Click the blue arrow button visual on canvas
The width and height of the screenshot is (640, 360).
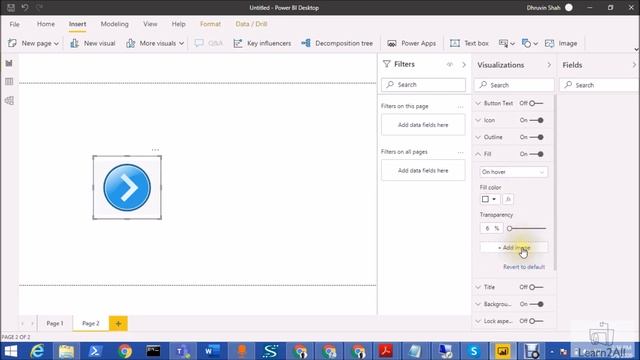click(x=127, y=188)
